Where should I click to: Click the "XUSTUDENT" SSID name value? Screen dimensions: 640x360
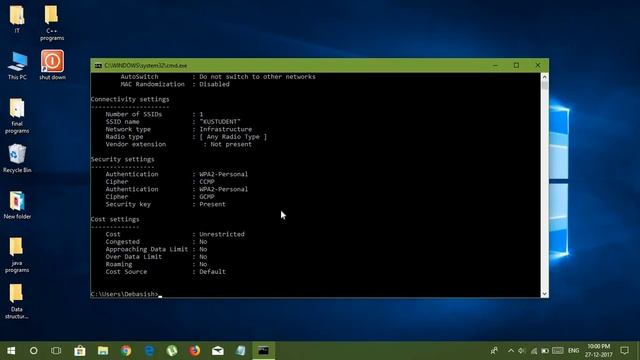coord(220,122)
